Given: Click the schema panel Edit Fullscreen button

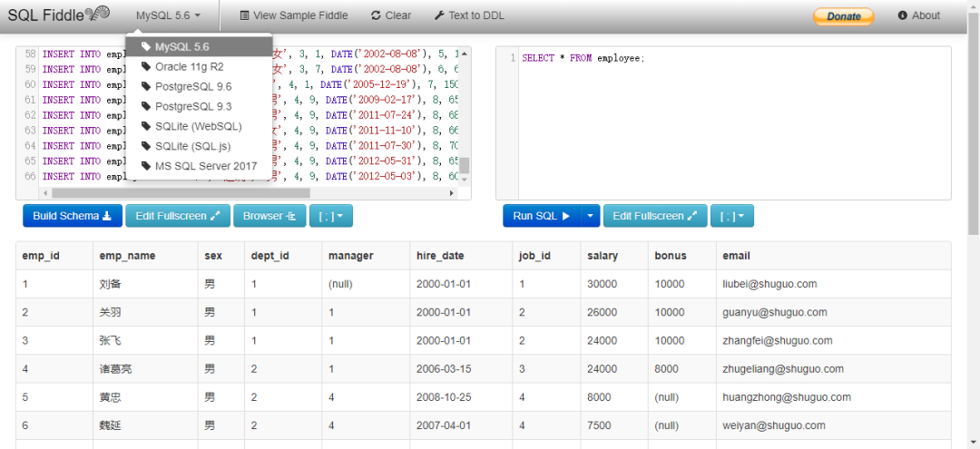Looking at the screenshot, I should click(x=178, y=216).
